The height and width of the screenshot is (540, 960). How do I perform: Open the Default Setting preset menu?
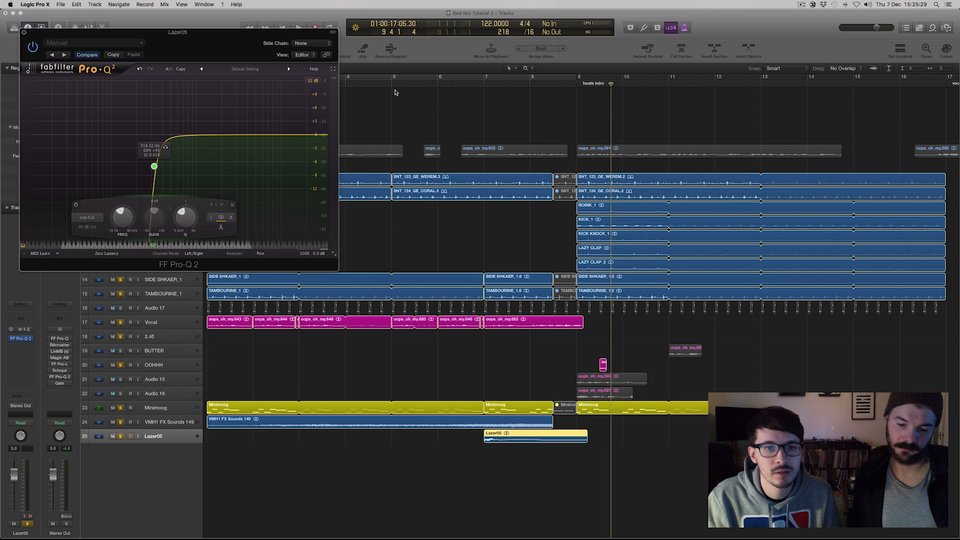tap(245, 69)
